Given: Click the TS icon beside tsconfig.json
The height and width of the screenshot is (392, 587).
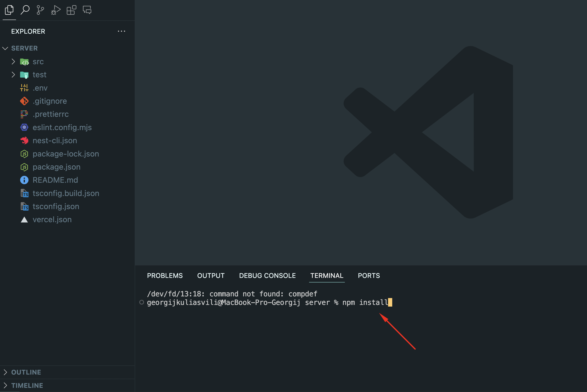Looking at the screenshot, I should point(24,207).
